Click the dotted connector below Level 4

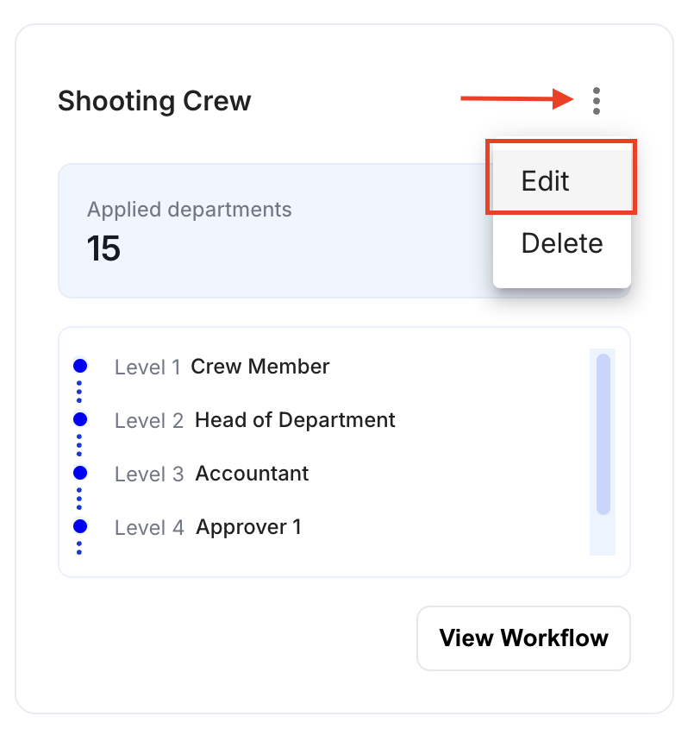click(79, 548)
